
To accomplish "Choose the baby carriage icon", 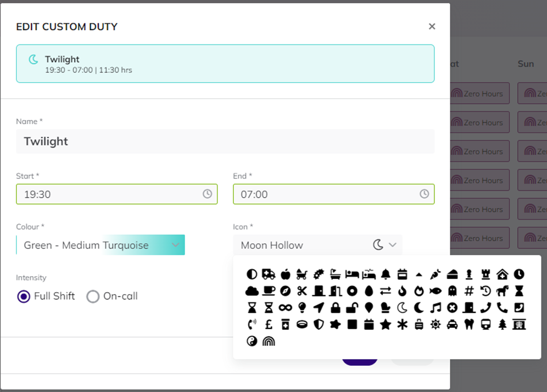I will (x=302, y=275).
